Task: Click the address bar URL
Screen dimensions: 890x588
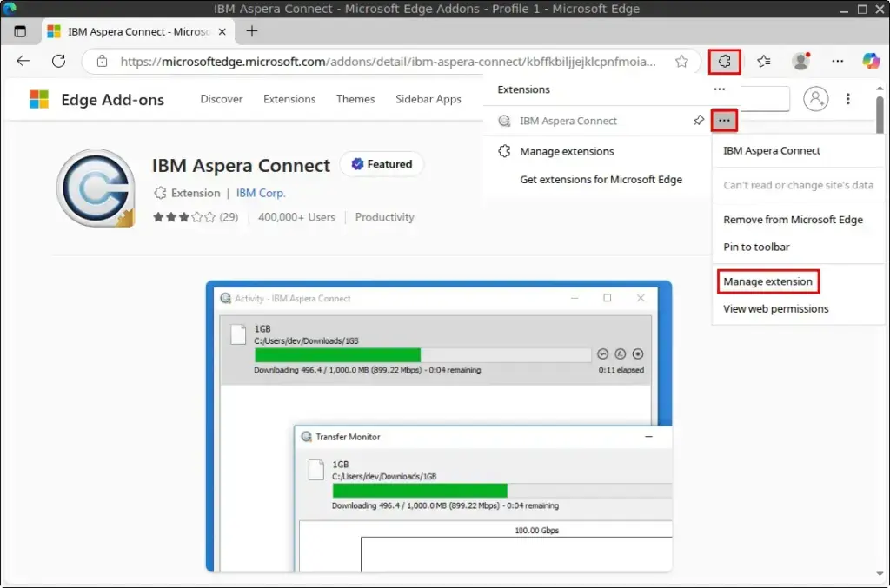Action: tap(388, 62)
